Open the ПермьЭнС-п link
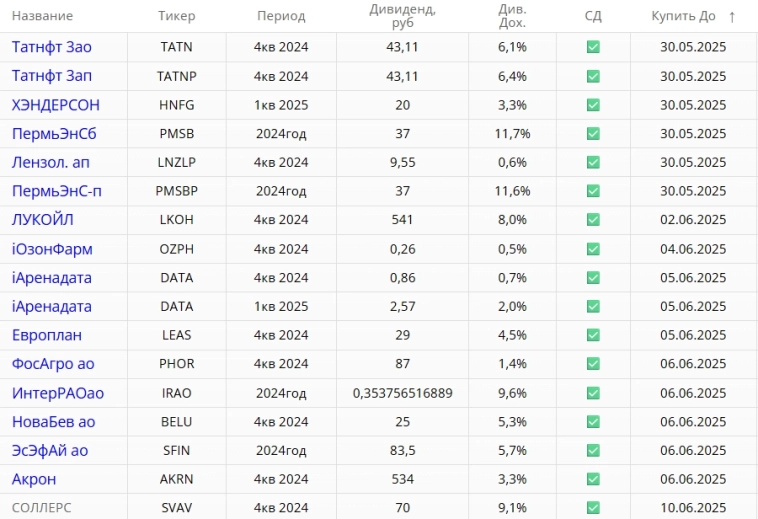This screenshot has height=519, width=758. 57,191
